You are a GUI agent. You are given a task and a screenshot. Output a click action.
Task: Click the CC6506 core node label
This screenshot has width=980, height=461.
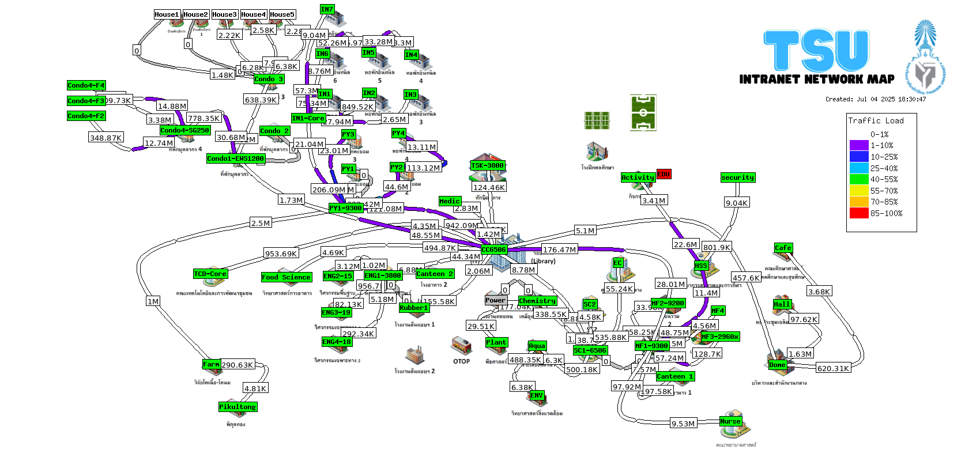click(494, 250)
